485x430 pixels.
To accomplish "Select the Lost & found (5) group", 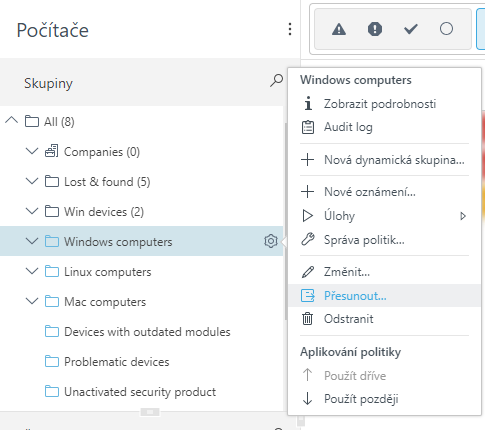I will tap(107, 182).
